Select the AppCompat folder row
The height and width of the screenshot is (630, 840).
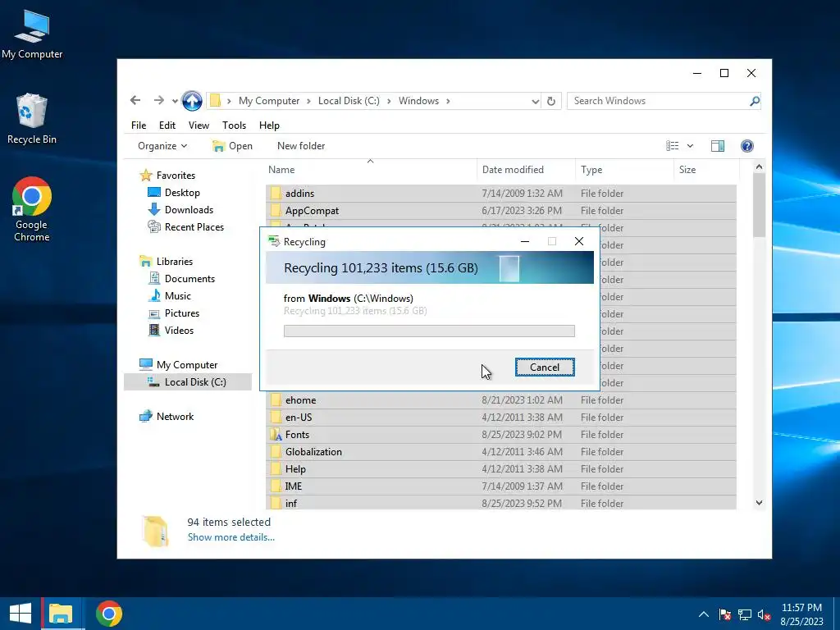(501, 211)
